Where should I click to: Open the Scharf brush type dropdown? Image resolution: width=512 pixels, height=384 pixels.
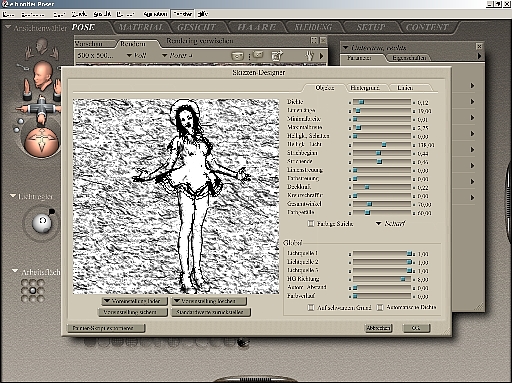click(391, 223)
